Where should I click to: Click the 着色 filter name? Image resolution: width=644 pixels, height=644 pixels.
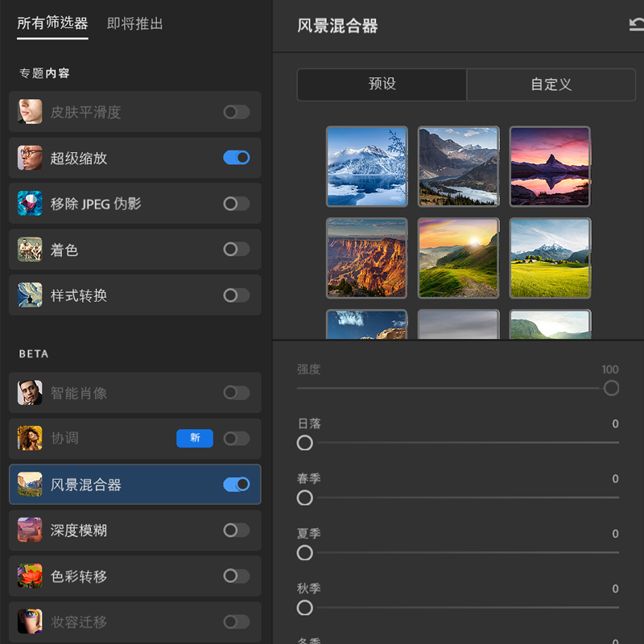point(64,250)
